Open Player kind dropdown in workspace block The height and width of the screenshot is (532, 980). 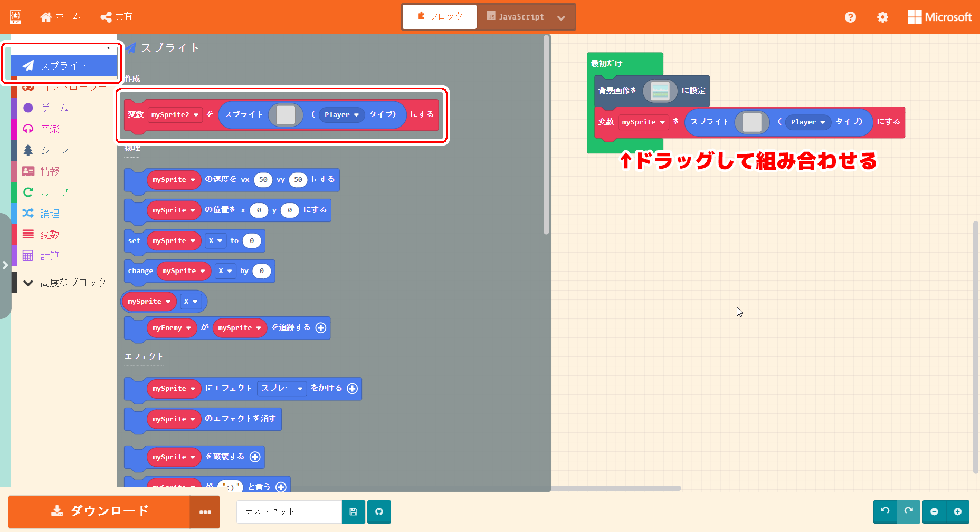pos(808,122)
